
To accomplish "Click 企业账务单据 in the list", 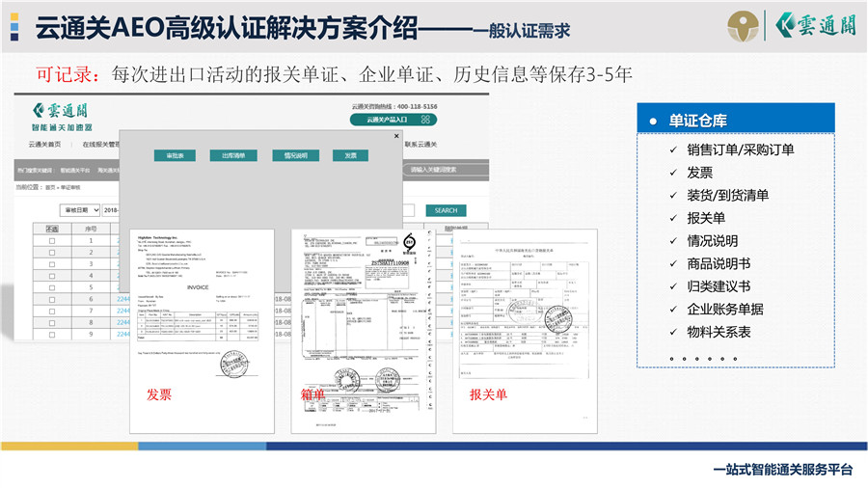I will click(725, 310).
